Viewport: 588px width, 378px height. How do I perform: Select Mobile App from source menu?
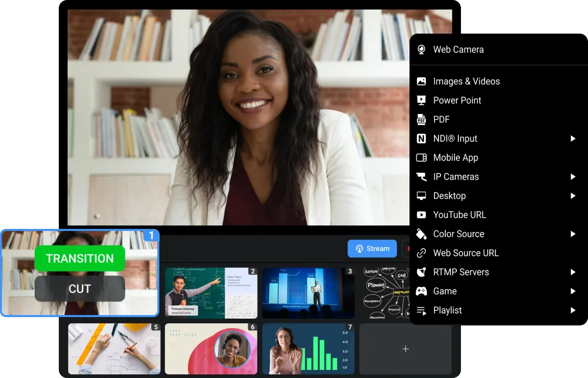(x=455, y=157)
